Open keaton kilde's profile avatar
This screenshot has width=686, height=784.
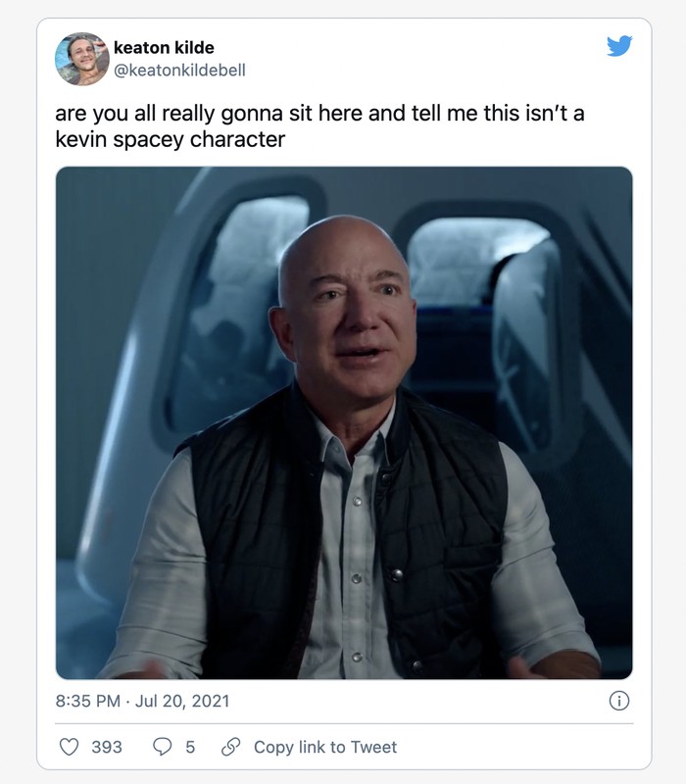coord(82,59)
